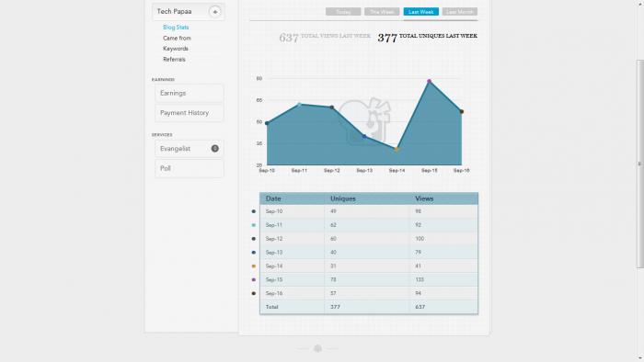Image resolution: width=644 pixels, height=362 pixels.
Task: Click the Sep-10 chart data point
Action: click(x=267, y=123)
